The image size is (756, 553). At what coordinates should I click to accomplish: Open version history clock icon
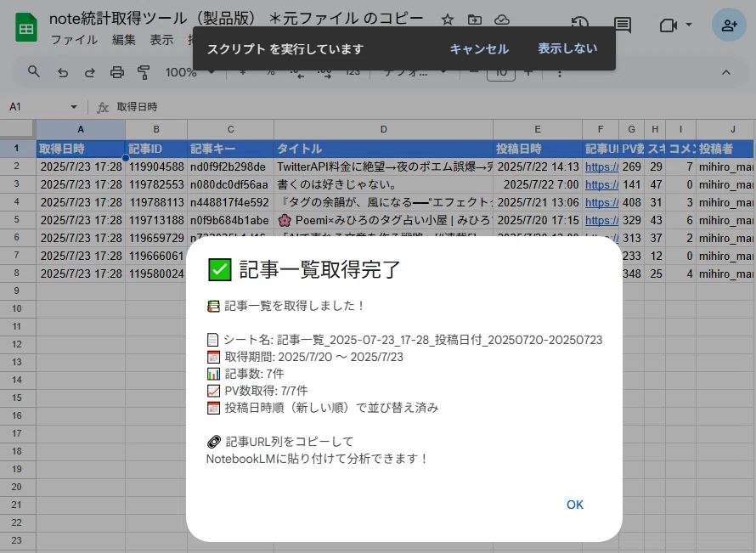579,23
